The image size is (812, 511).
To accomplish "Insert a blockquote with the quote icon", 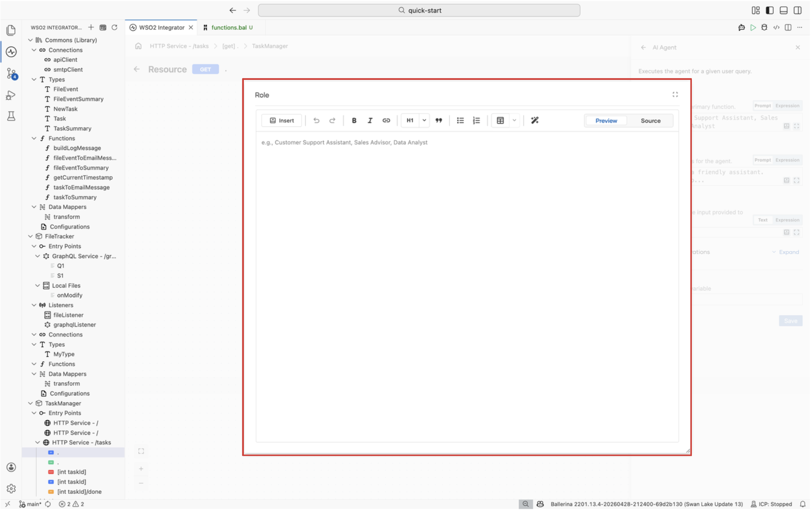I will tap(439, 121).
